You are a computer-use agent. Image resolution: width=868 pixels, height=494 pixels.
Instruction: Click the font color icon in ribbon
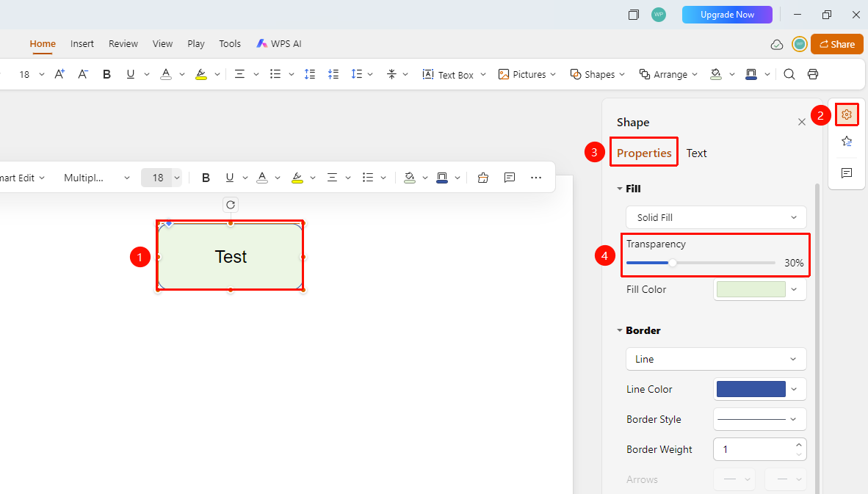click(x=165, y=74)
